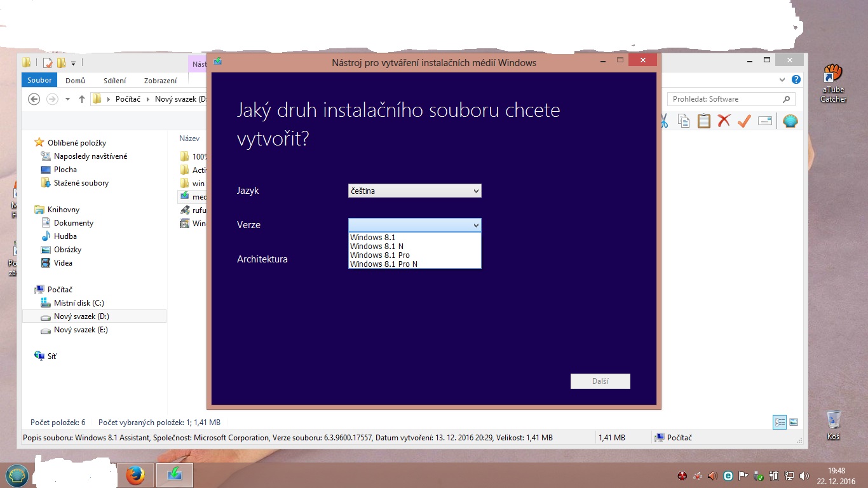Select Oblíbené položky in the navigation pane
The width and height of the screenshot is (868, 488).
click(77, 143)
